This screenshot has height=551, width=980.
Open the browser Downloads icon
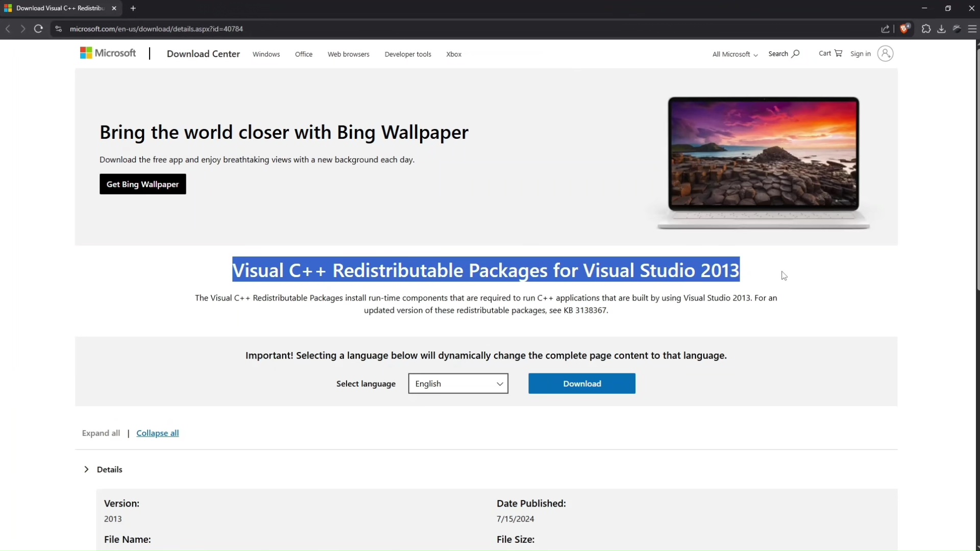(942, 29)
